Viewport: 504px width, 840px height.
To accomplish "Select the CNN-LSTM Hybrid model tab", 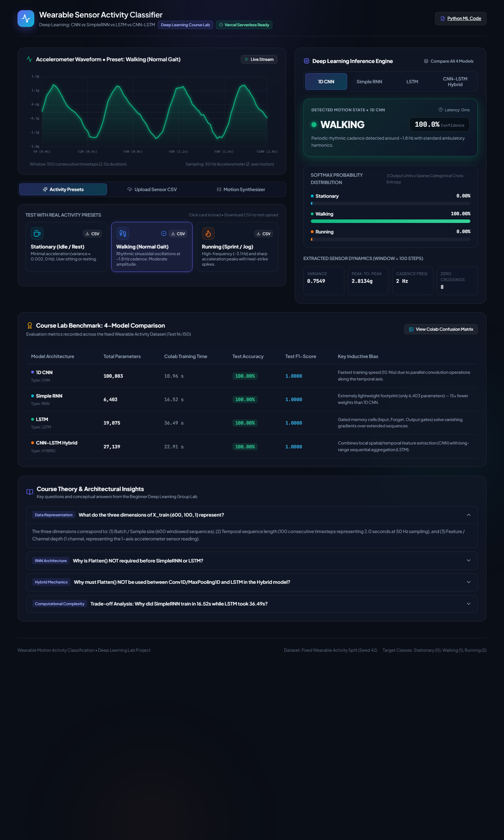I will pyautogui.click(x=455, y=82).
